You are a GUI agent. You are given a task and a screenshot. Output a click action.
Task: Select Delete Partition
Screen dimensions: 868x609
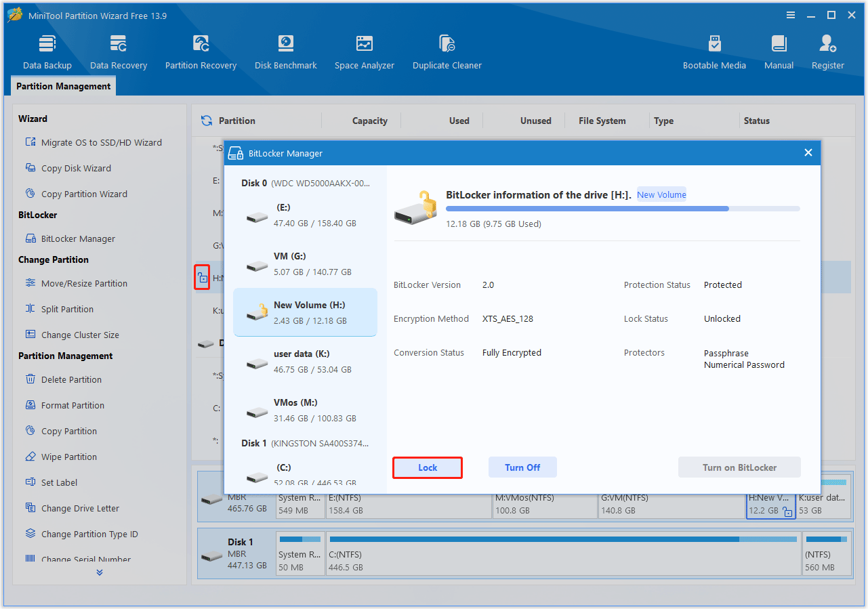(x=63, y=379)
